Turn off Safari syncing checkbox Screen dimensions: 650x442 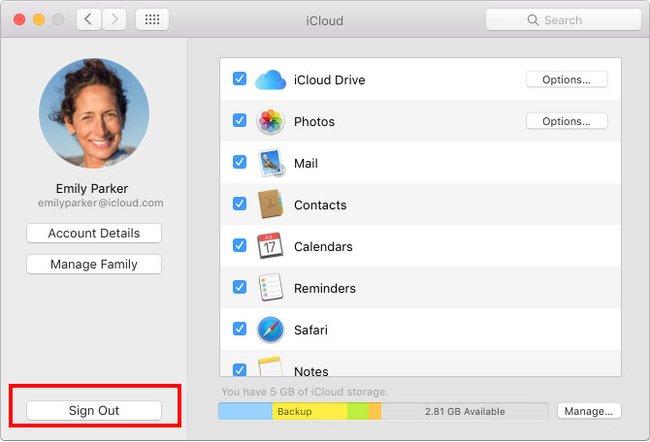click(240, 328)
